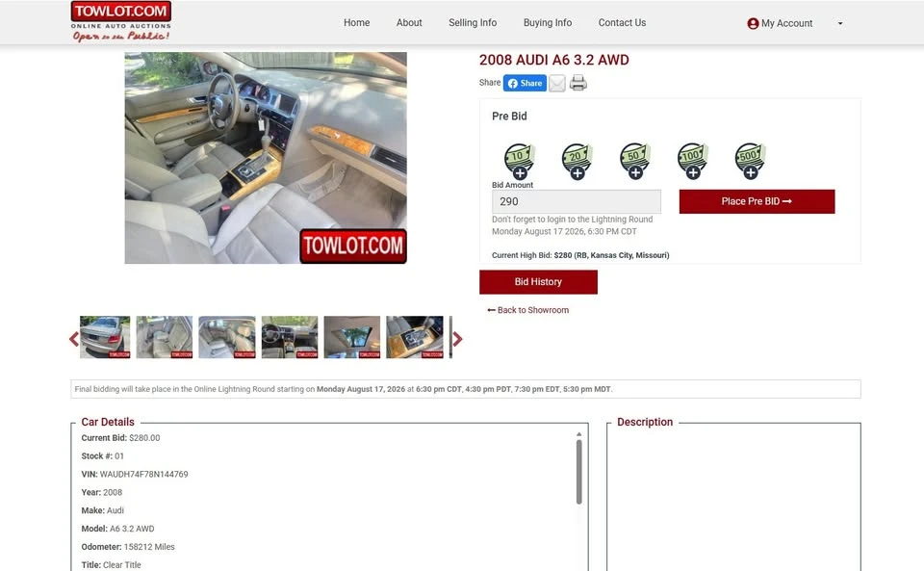The width and height of the screenshot is (924, 571).
Task: Open the Selling Info menu
Action: [x=473, y=22]
